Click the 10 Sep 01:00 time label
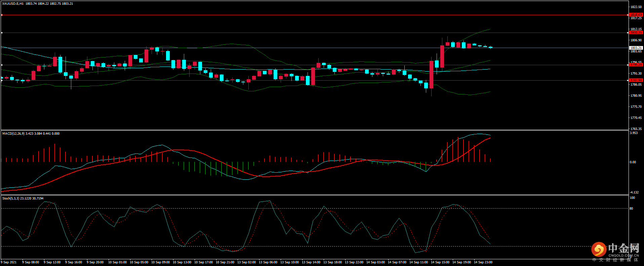644x266 pixels. tap(118, 262)
